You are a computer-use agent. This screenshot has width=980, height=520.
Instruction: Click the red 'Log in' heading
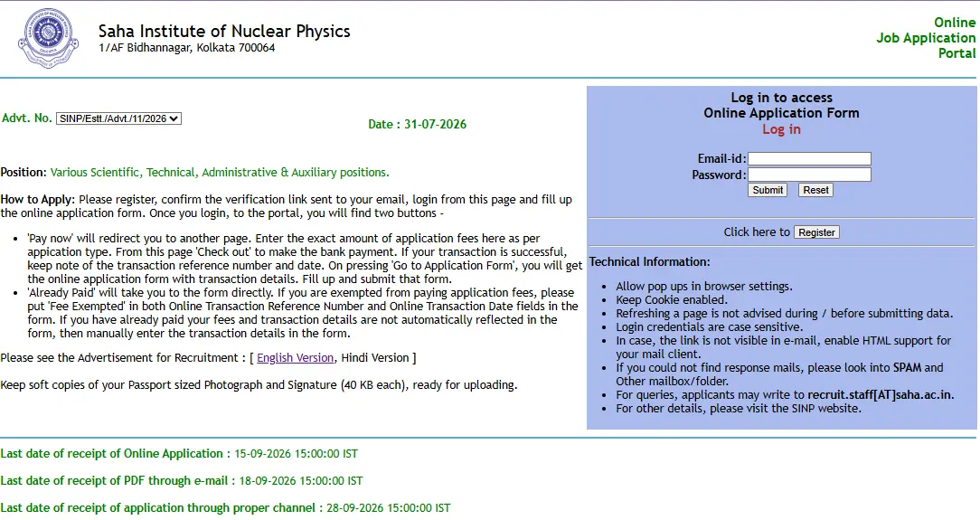[781, 129]
